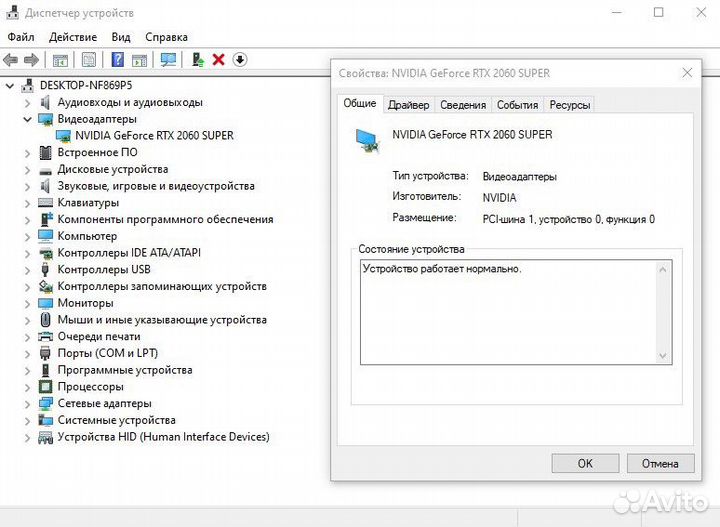Expand Контроллеры запоминающих устройств
The width and height of the screenshot is (720, 527).
coord(28,287)
